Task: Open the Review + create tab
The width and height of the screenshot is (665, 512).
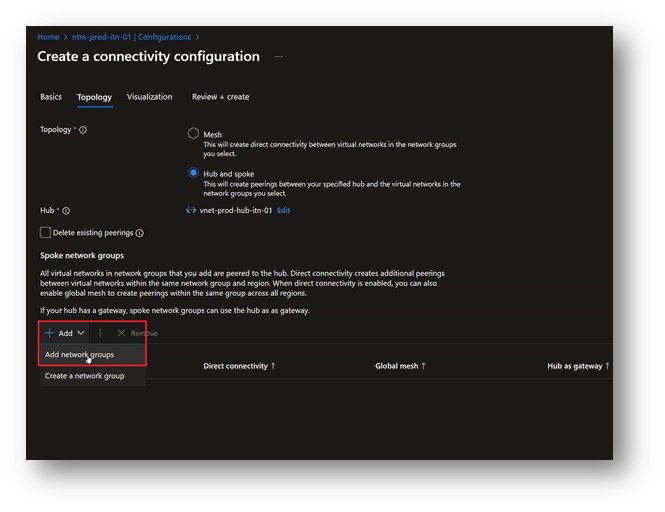Action: [x=221, y=97]
